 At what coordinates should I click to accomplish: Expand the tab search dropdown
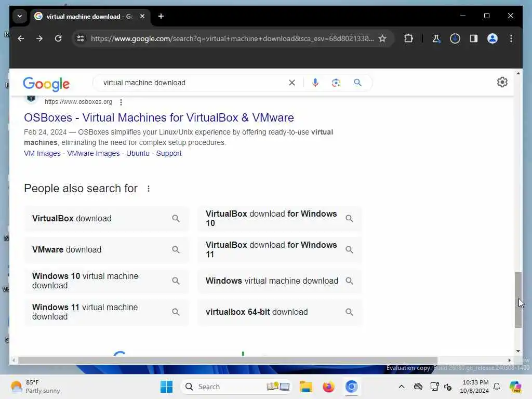click(20, 16)
